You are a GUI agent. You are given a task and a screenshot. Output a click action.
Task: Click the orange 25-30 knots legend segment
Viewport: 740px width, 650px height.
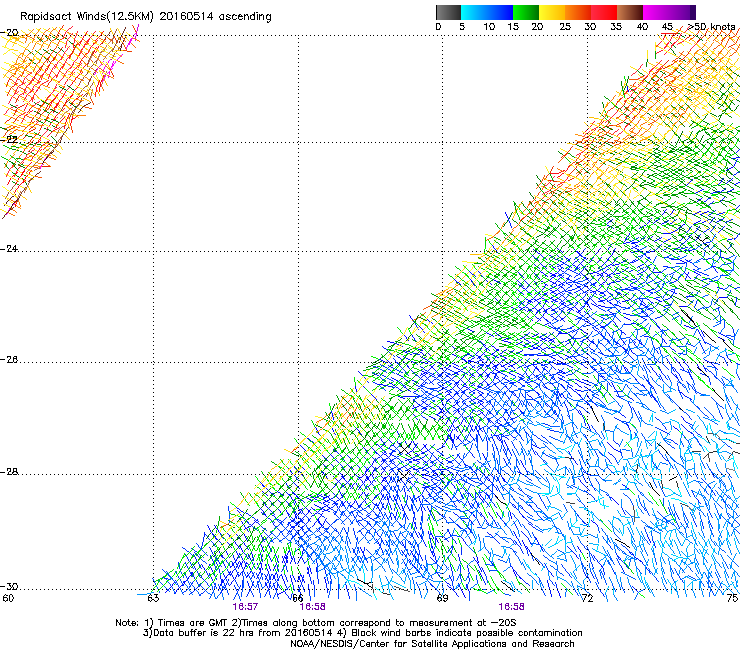click(578, 12)
